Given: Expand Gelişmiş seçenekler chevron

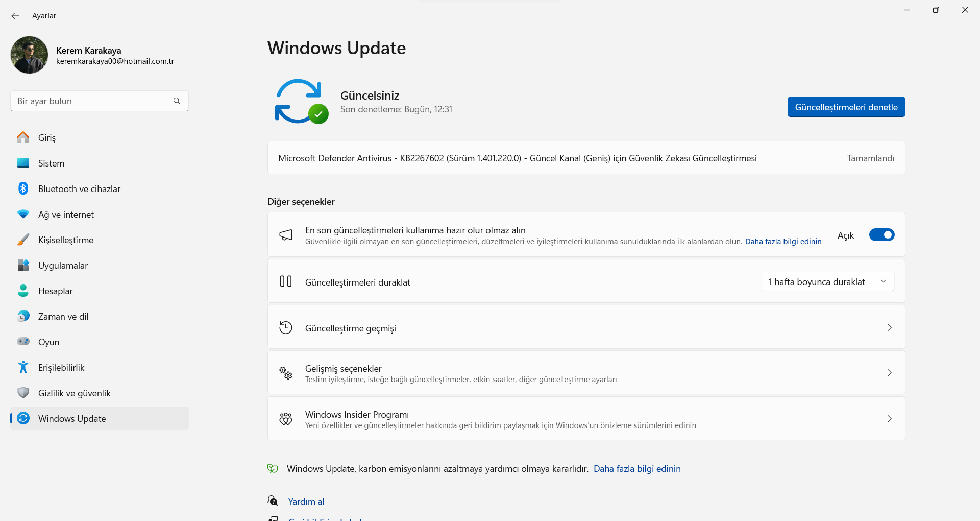Looking at the screenshot, I should (890, 373).
